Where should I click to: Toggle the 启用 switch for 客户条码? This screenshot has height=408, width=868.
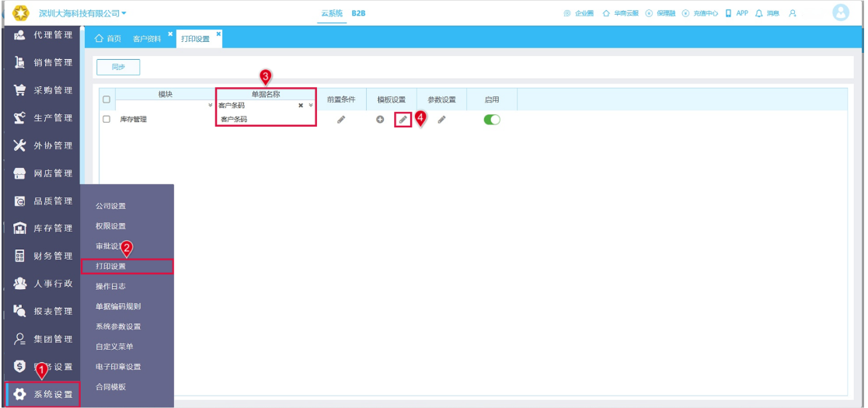point(492,119)
